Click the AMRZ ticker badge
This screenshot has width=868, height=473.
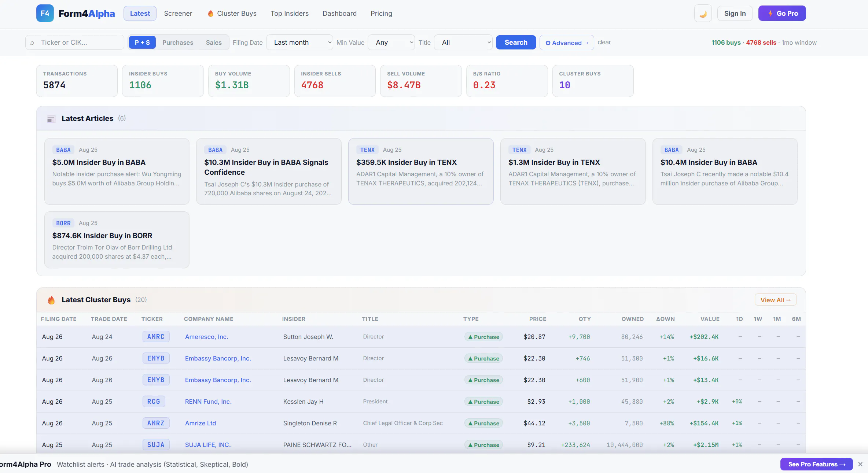[x=156, y=423]
